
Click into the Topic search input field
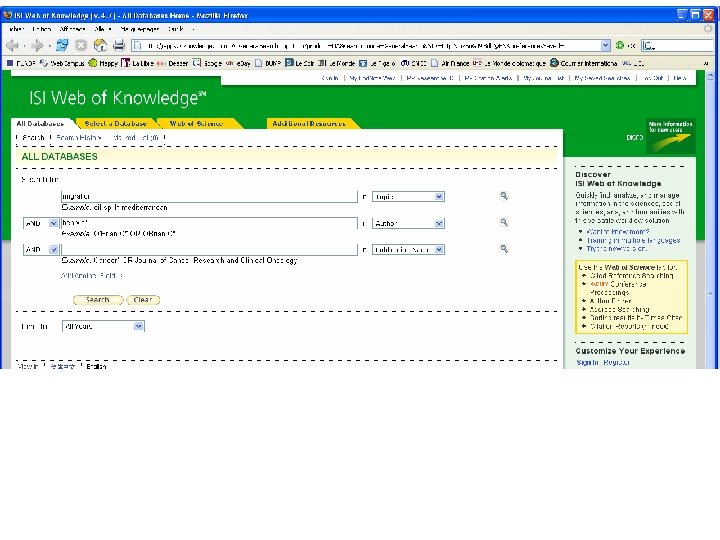tap(209, 197)
